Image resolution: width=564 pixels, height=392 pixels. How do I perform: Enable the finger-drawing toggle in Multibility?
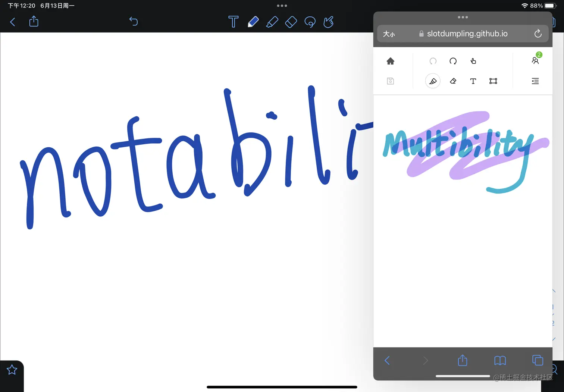coord(473,61)
